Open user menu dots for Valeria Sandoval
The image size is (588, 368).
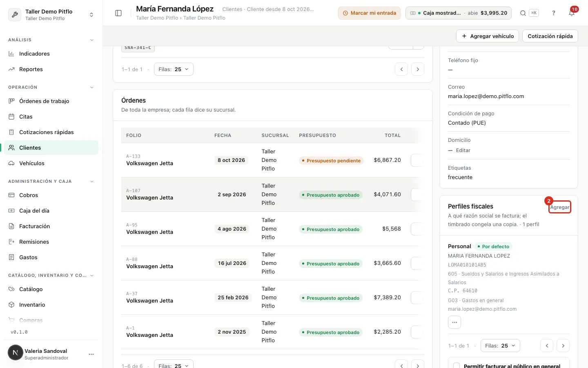tap(91, 354)
